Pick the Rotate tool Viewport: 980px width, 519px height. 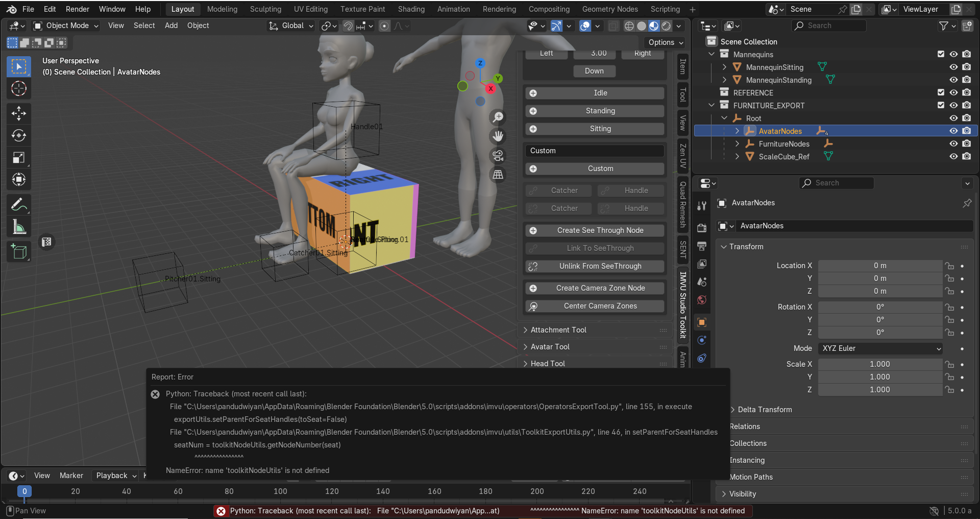[19, 135]
